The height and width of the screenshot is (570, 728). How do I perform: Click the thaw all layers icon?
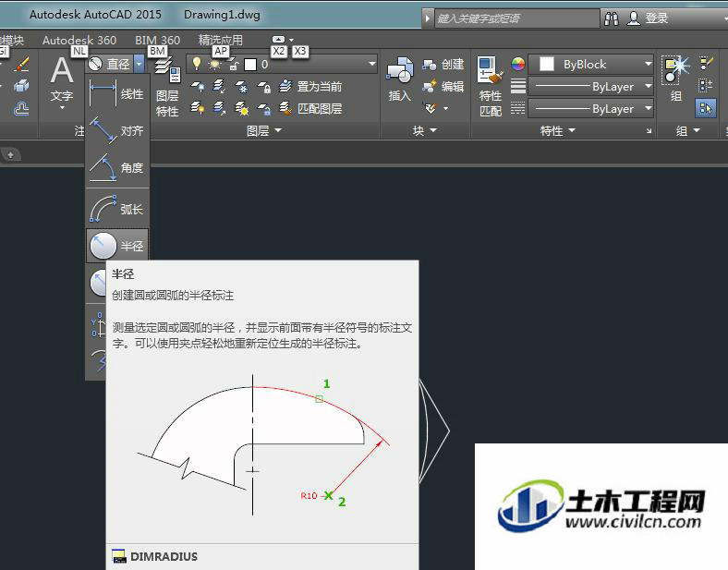(241, 109)
